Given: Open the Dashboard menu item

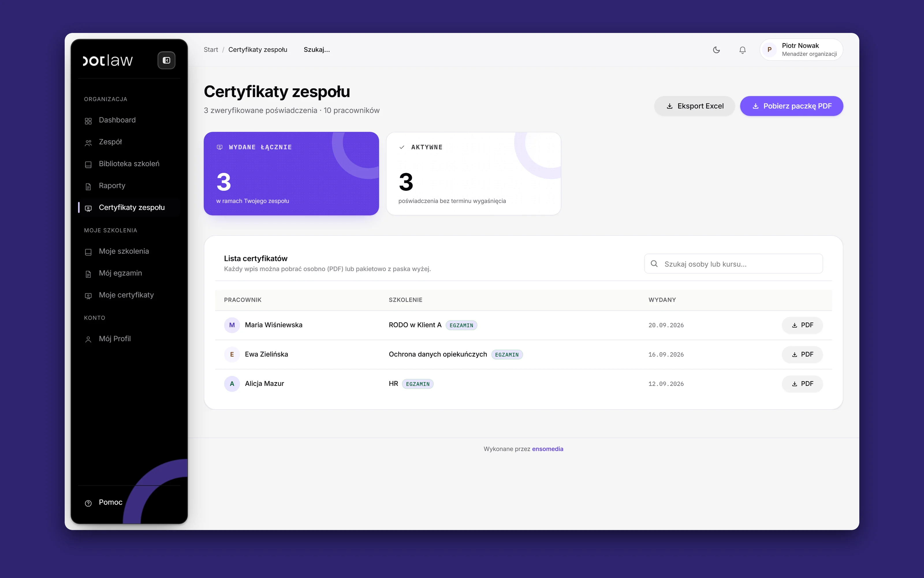Looking at the screenshot, I should [129, 120].
